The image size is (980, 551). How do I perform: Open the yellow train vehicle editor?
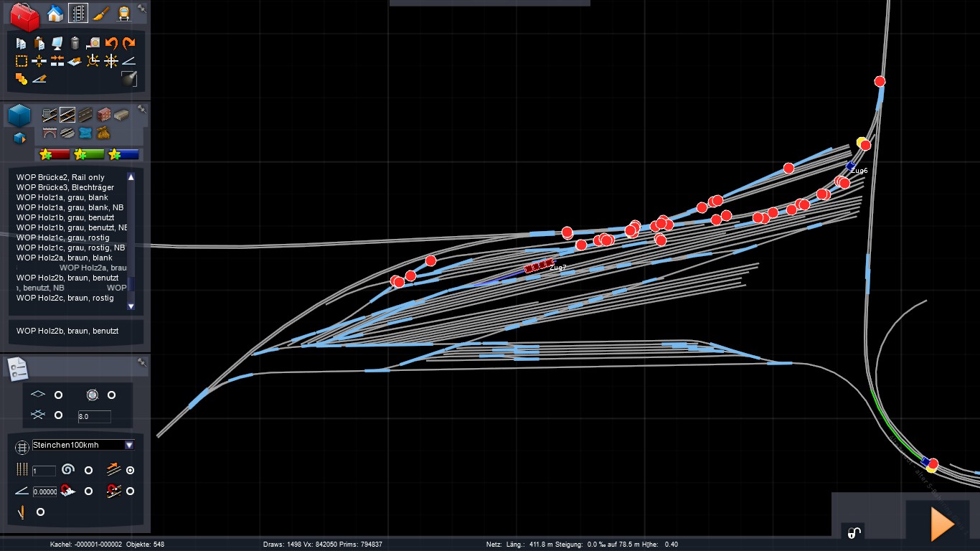[x=123, y=14]
